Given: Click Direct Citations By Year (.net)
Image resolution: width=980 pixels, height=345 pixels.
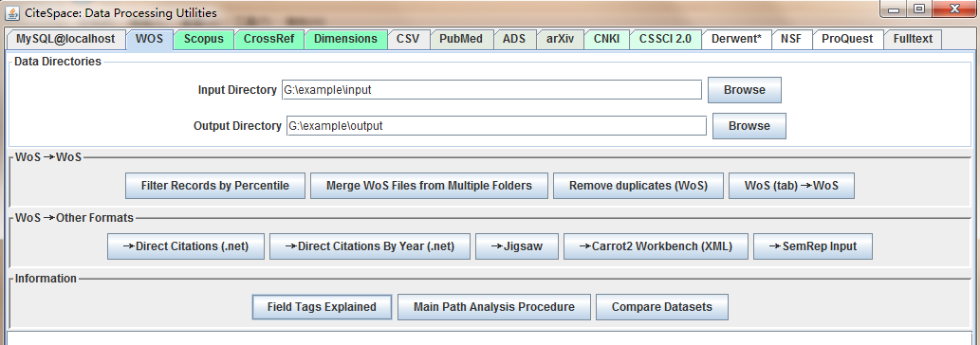Looking at the screenshot, I should coord(369,246).
